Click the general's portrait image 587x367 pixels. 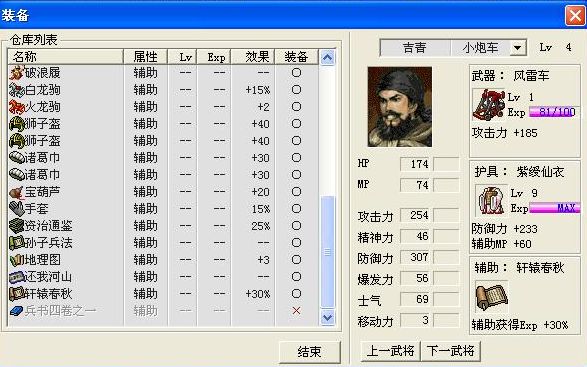400,107
